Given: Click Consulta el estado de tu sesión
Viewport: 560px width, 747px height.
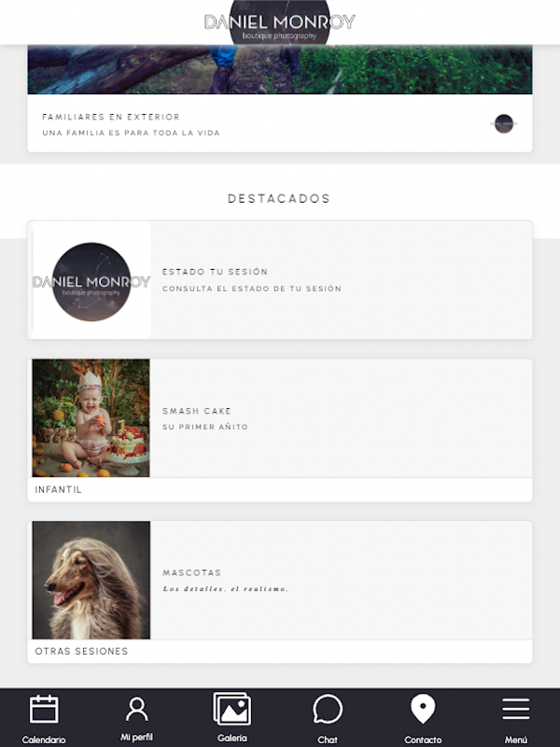Looking at the screenshot, I should click(252, 289).
